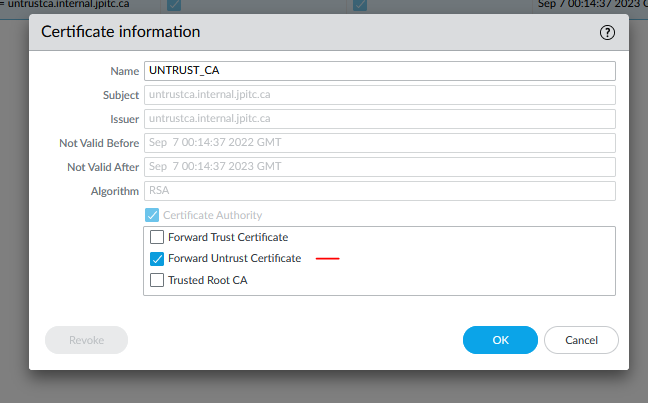Click the Issuer text field

tap(379, 119)
